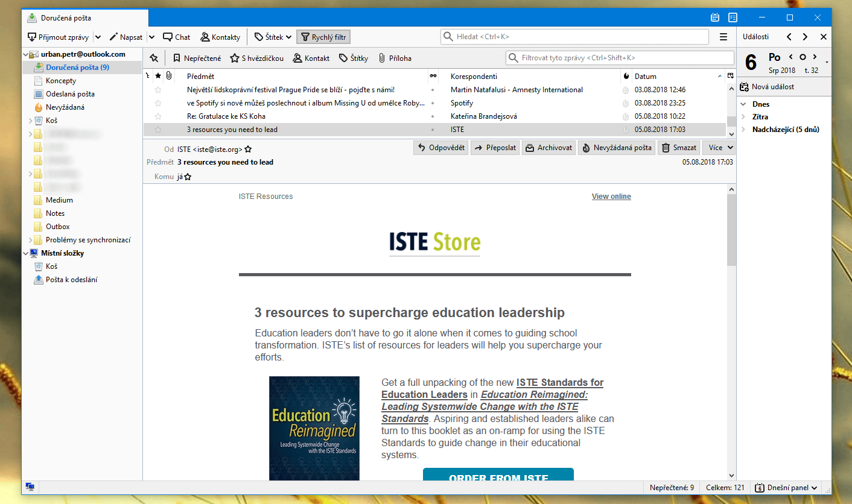Open the Štítek tag dropdown

pyautogui.click(x=273, y=37)
